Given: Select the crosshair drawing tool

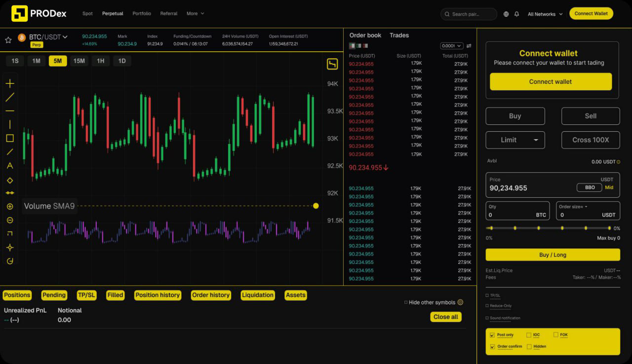Looking at the screenshot, I should 10,83.
